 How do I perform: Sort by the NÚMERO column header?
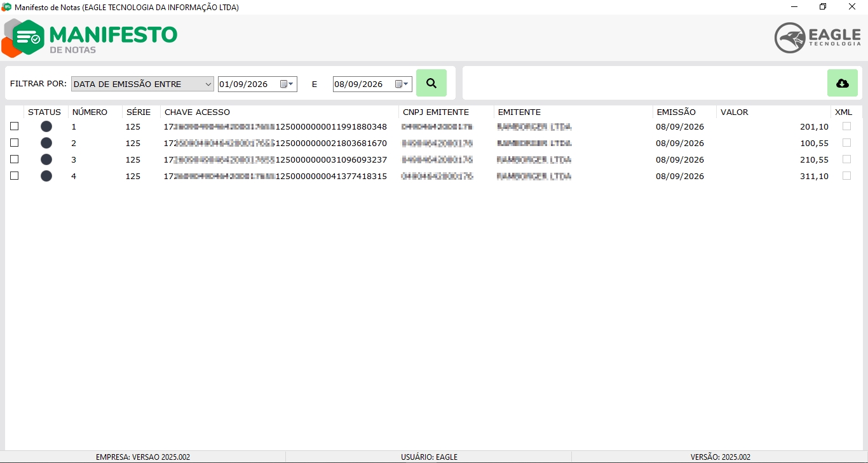[95, 112]
